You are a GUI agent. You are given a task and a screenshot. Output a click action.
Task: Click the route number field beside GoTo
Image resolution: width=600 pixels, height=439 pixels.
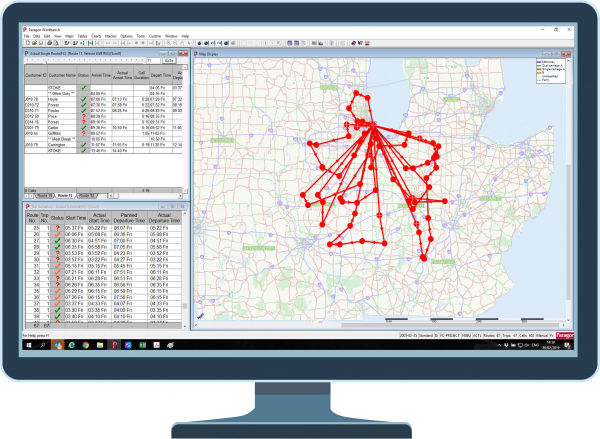click(x=153, y=60)
